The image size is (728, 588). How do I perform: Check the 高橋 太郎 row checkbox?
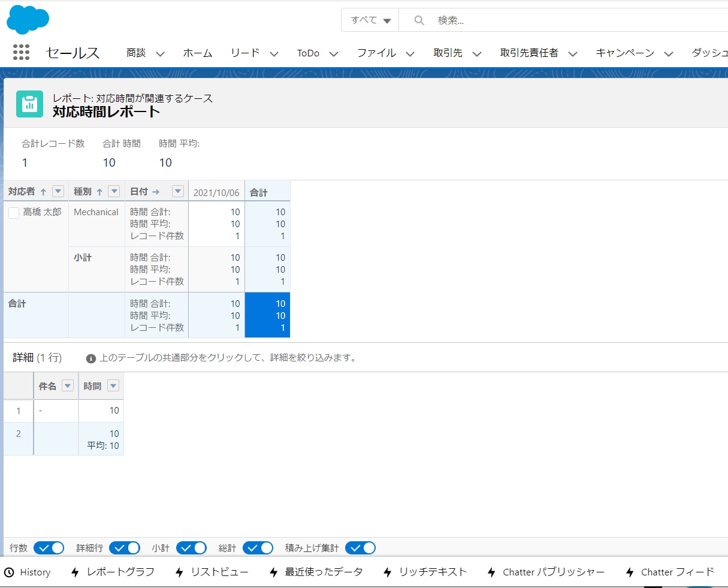click(14, 213)
